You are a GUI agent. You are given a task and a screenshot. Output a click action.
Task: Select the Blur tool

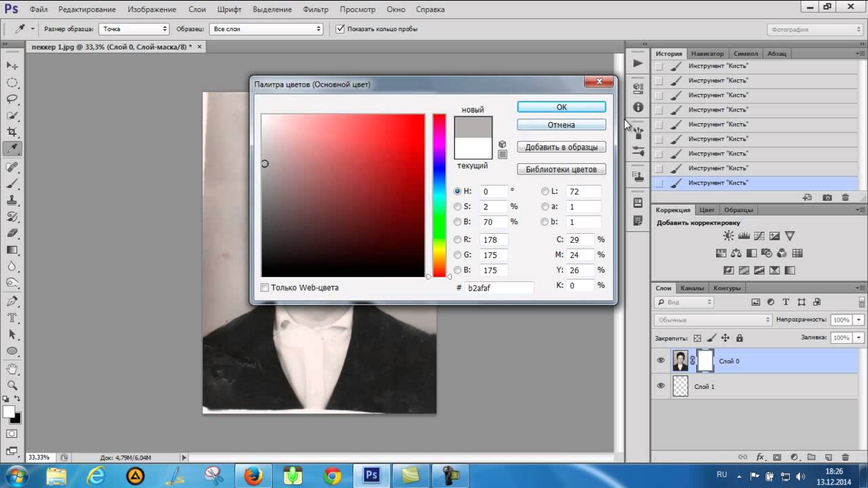pos(12,266)
